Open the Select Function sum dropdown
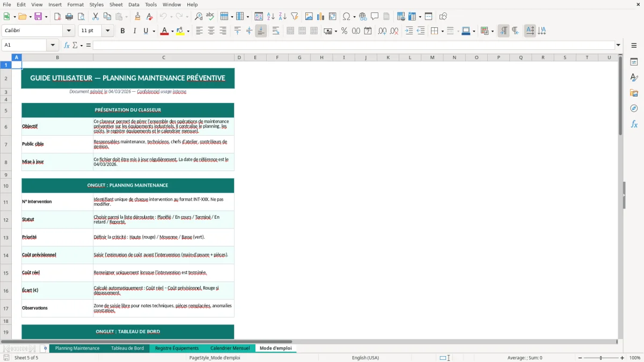This screenshot has width=644, height=362. (82, 45)
